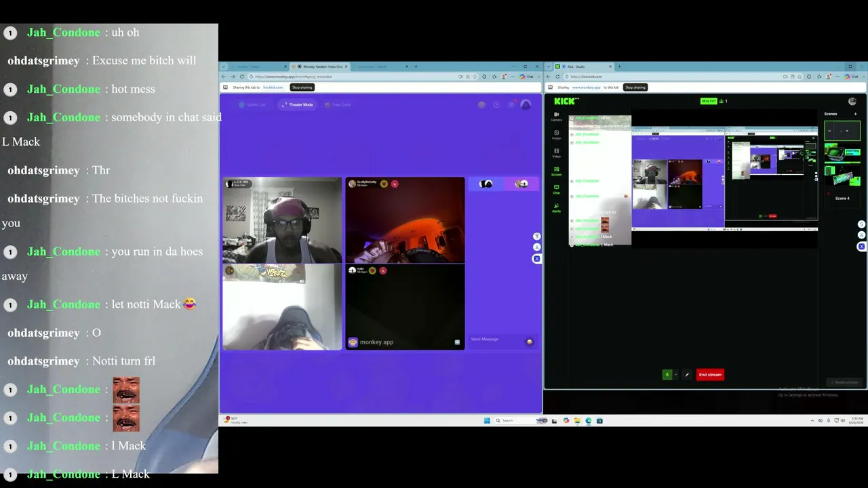Go back in the Monkey browser window

pos(224,77)
